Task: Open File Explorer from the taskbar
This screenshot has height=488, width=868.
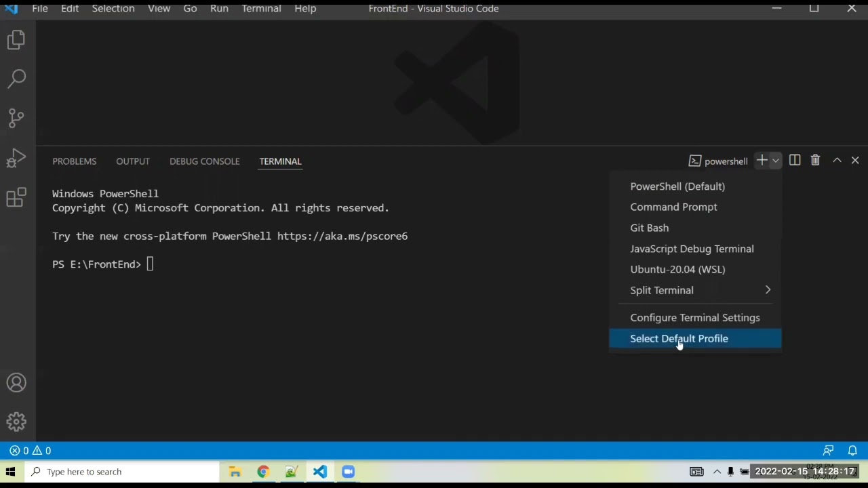Action: pyautogui.click(x=235, y=472)
